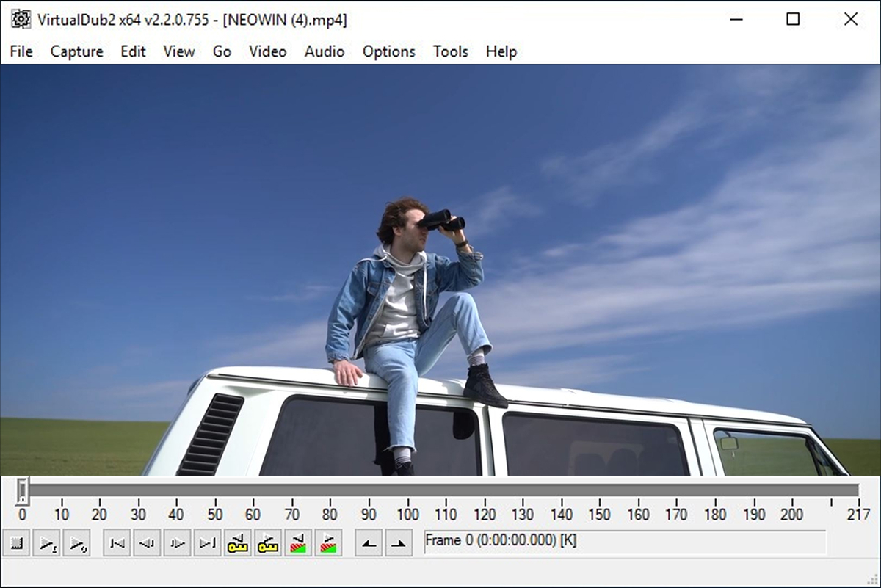
Task: Click the Stop playback button
Action: pos(17,543)
